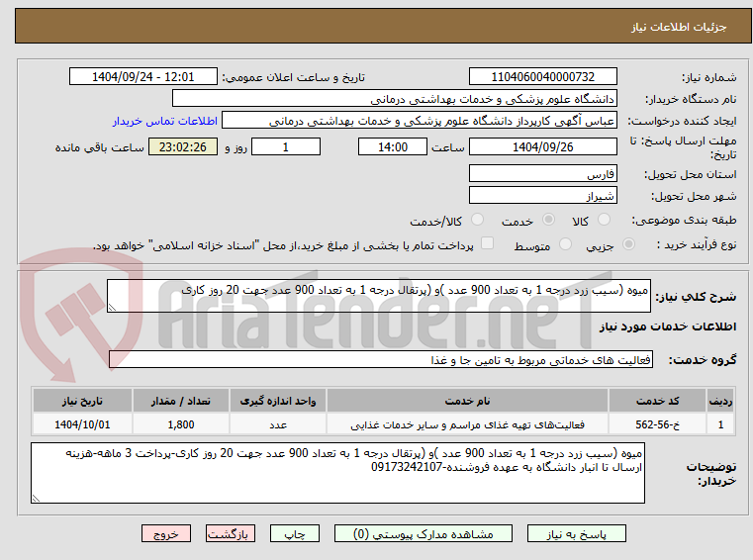Viewport: 753px width, 560px height.
Task: Click the تاریخ نیاز column header
Action: pos(82,401)
